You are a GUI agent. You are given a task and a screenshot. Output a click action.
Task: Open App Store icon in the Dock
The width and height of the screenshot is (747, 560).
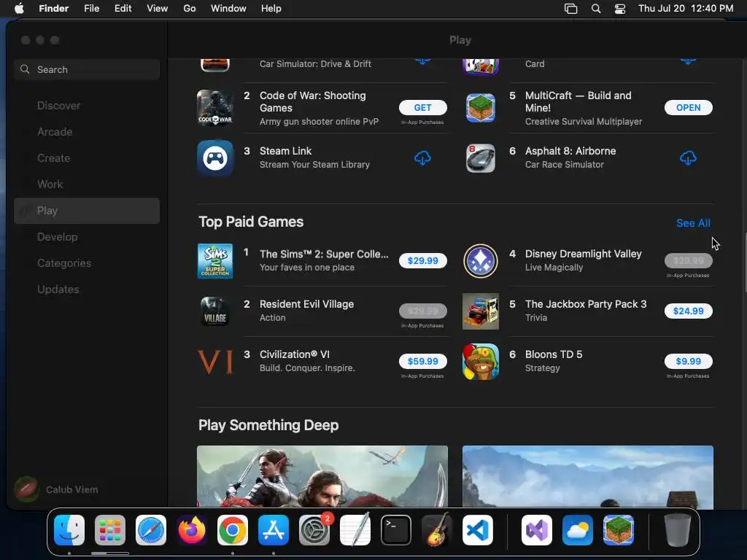point(274,530)
